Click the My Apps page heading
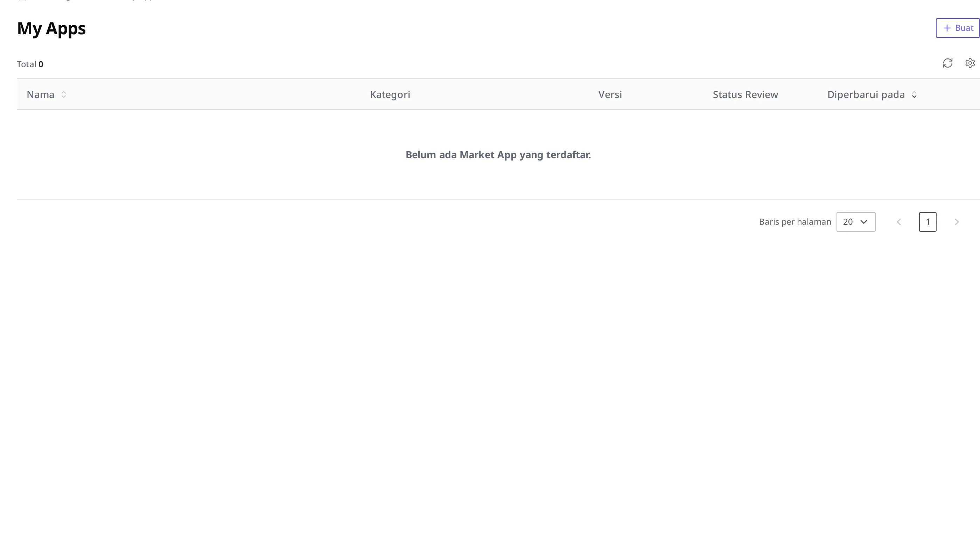The image size is (980, 560). [51, 28]
